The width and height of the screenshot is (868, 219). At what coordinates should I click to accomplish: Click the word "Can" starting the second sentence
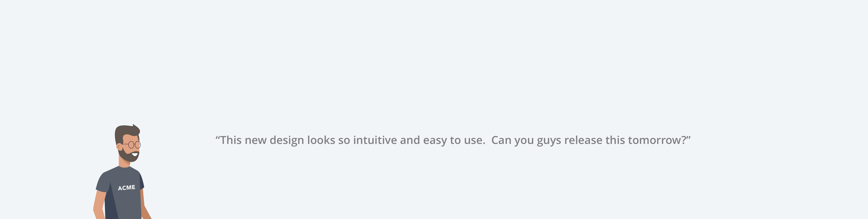point(501,140)
